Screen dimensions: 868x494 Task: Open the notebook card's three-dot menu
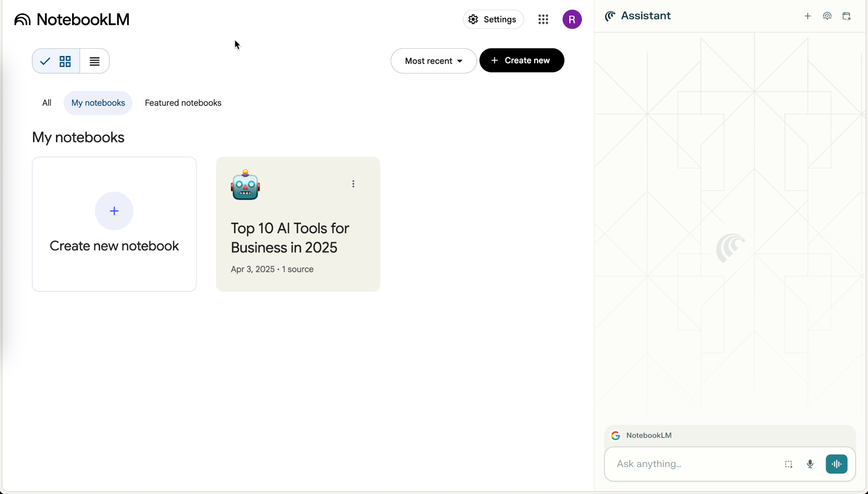click(353, 184)
